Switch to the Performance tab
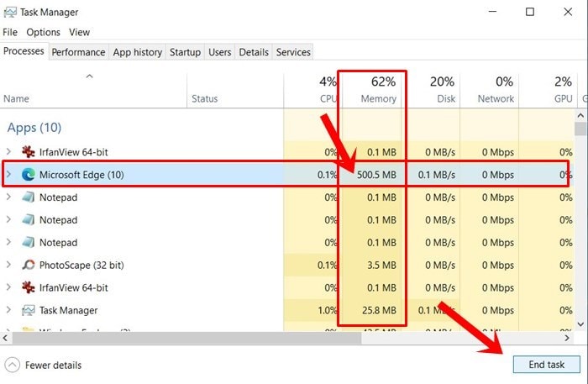This screenshot has width=588, height=384. tap(78, 52)
